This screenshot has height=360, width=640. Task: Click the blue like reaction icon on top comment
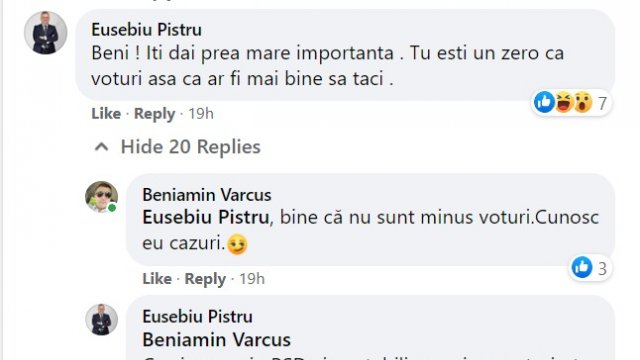544,102
